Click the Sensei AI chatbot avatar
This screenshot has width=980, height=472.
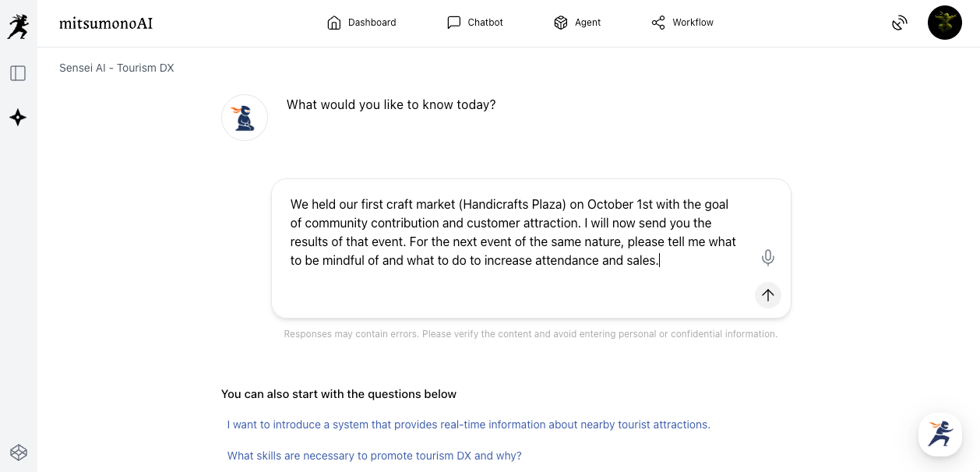(x=245, y=118)
